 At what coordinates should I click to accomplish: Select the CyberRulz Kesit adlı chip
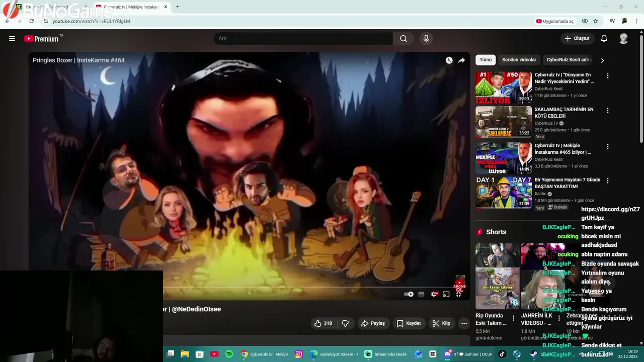[569, 60]
